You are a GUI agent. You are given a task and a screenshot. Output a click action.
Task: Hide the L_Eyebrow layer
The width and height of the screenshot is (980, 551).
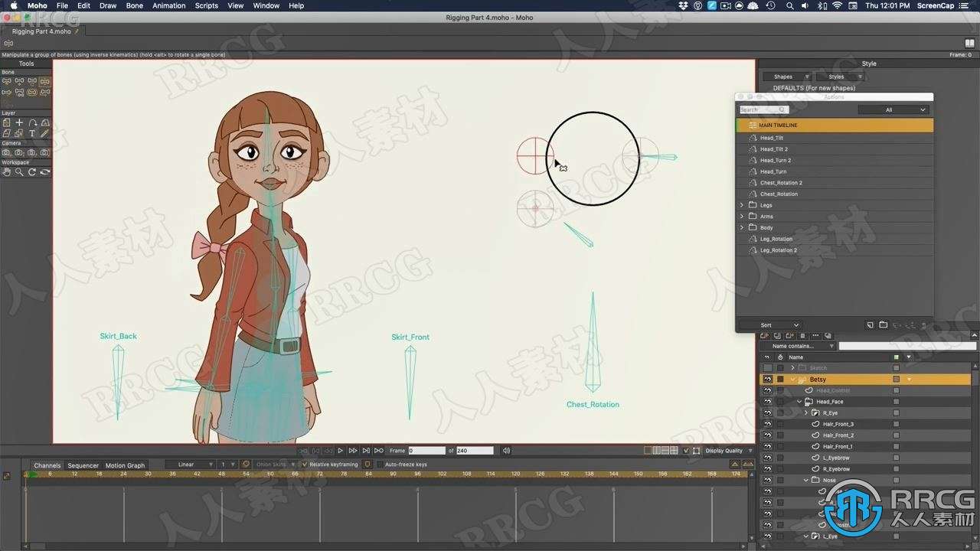pos(767,458)
